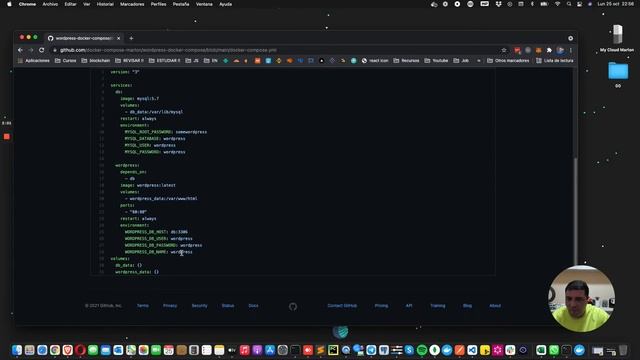
Task: Open the blockchain bookmarks folder
Action: [x=96, y=60]
